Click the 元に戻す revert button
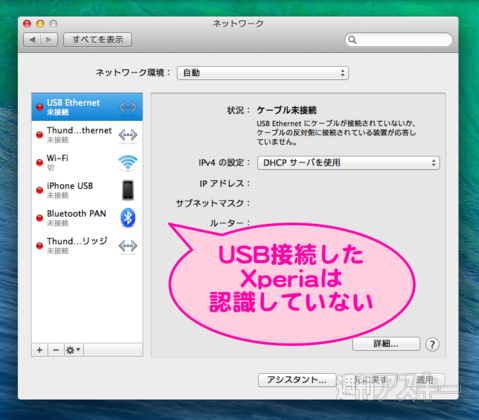 371,380
